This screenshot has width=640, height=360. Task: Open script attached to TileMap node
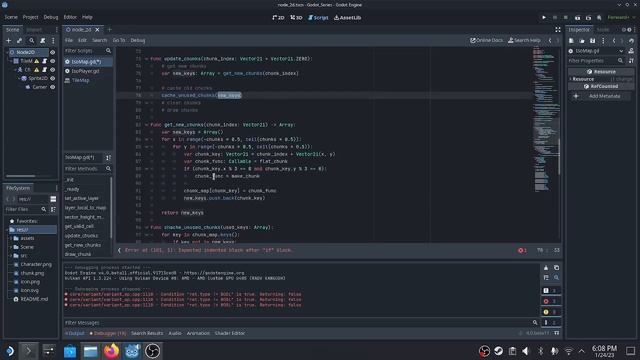click(x=44, y=61)
